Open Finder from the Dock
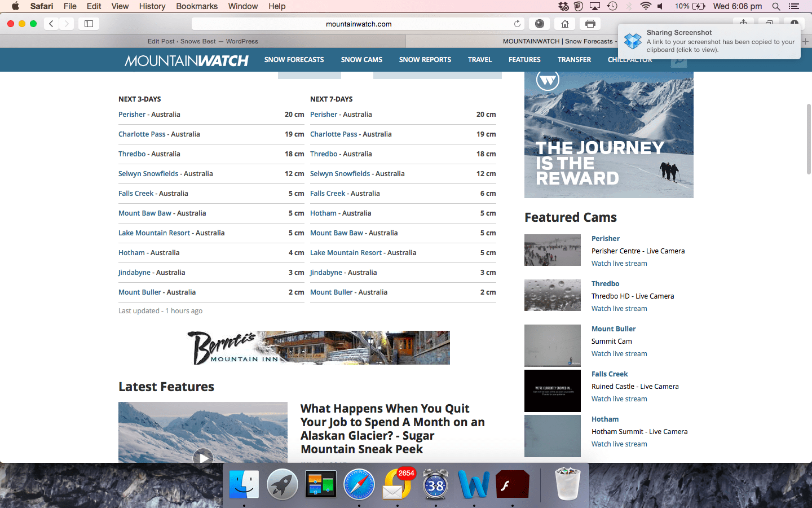Viewport: 812px width, 508px height. (244, 484)
